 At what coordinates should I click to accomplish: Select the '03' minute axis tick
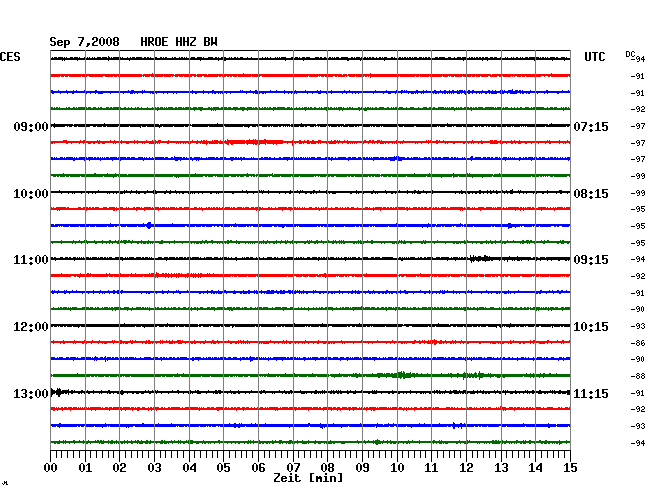click(x=154, y=467)
